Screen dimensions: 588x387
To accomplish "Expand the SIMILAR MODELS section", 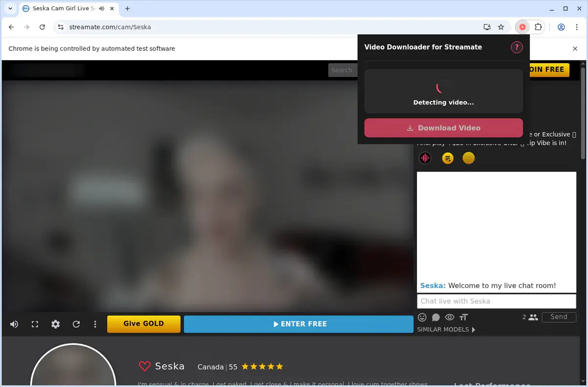I will (446, 330).
